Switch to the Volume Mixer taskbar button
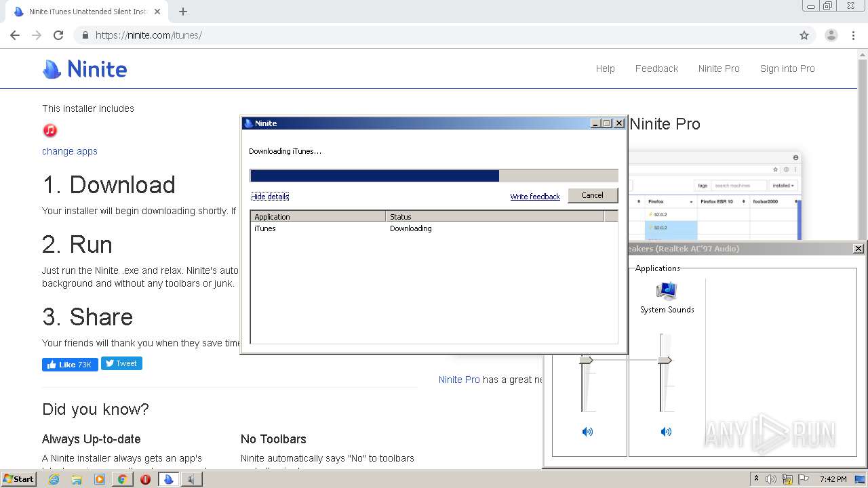The width and height of the screenshot is (868, 488). tap(192, 479)
